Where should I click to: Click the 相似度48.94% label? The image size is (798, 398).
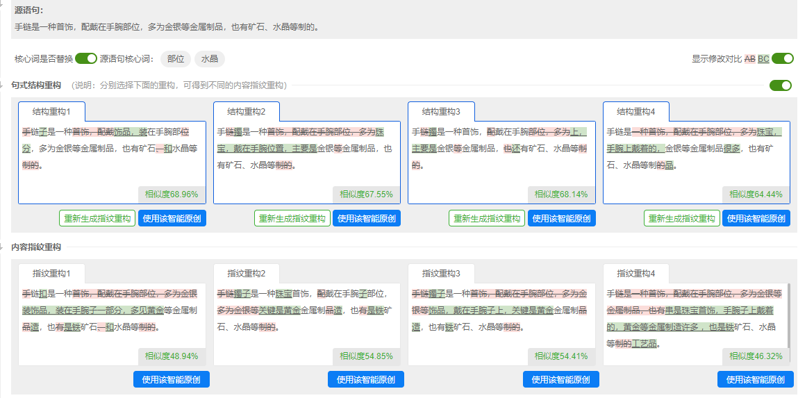(x=172, y=356)
